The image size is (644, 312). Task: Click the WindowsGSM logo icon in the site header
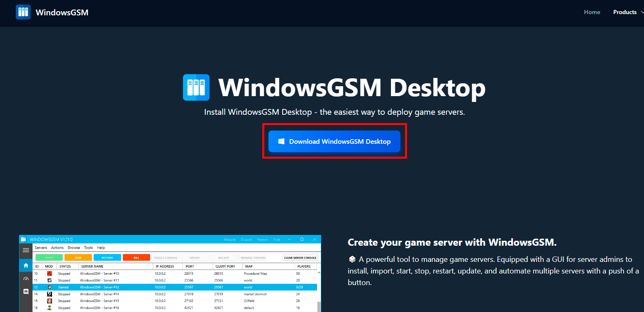pyautogui.click(x=23, y=12)
